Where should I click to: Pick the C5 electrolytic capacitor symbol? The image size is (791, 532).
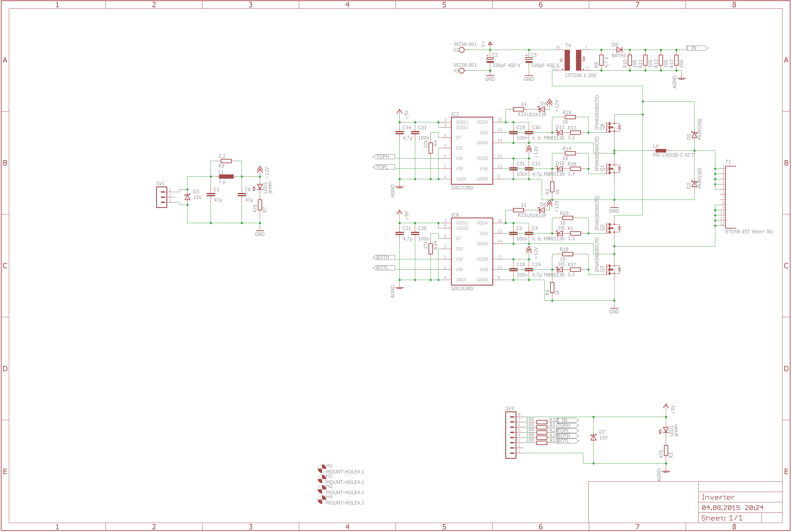tap(529, 60)
